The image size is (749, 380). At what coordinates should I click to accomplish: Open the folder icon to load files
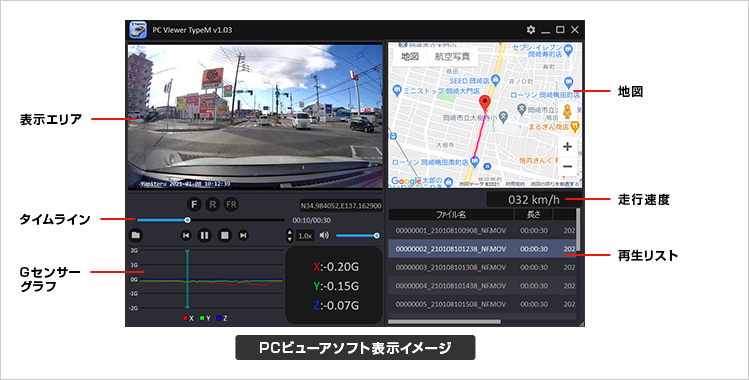coord(136,235)
